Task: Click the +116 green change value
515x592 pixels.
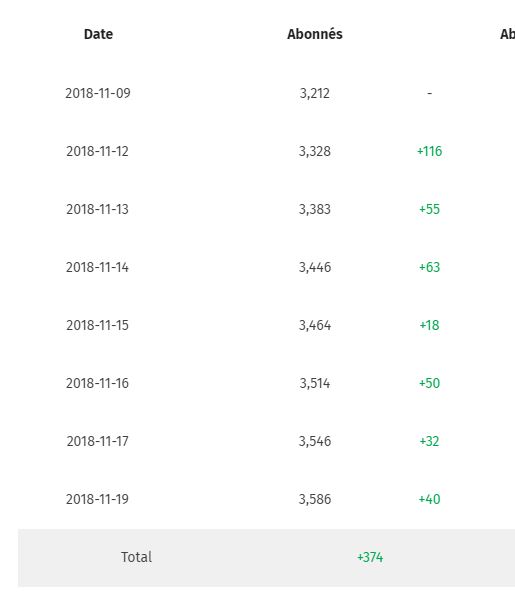Action: [x=429, y=151]
